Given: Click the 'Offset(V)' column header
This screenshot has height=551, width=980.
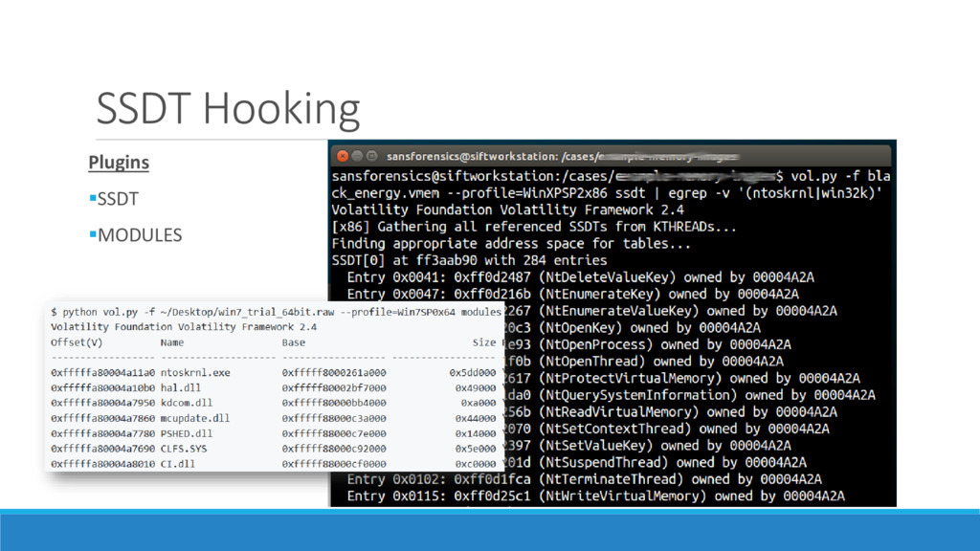Looking at the screenshot, I should (77, 342).
